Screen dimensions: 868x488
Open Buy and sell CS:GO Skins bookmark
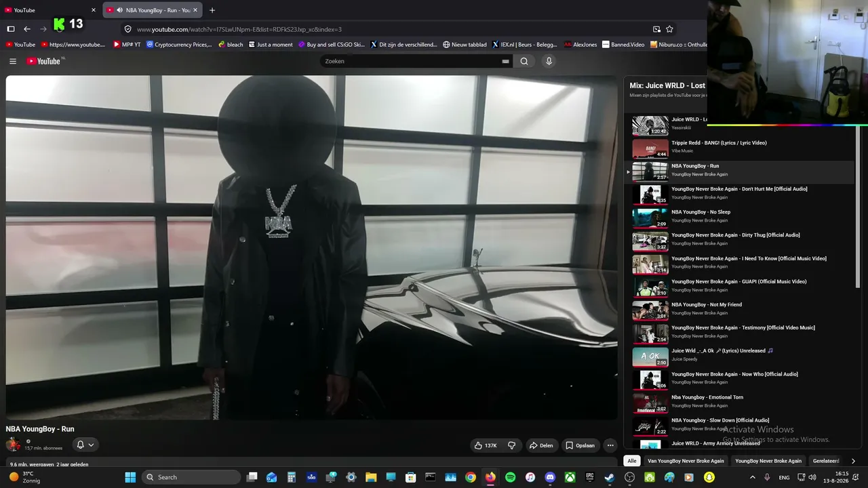tap(332, 45)
